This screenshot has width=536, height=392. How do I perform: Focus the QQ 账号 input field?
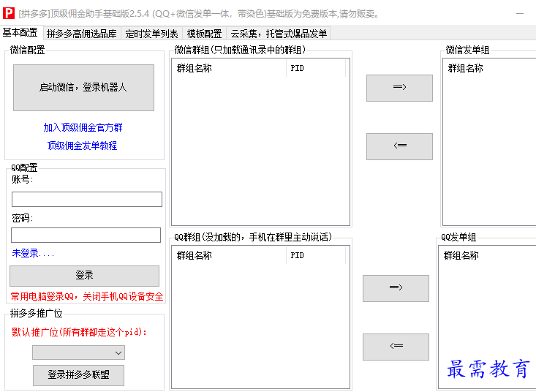(x=87, y=199)
